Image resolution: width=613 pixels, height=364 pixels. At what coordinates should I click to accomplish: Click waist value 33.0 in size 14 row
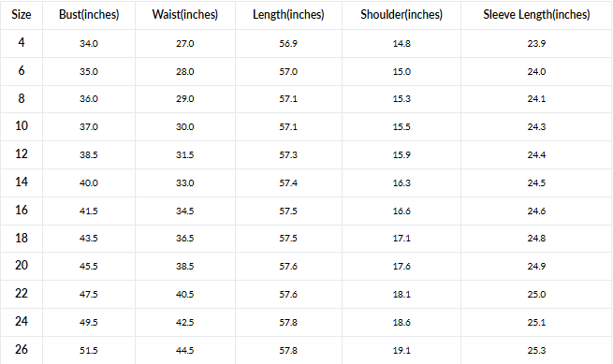[185, 183]
